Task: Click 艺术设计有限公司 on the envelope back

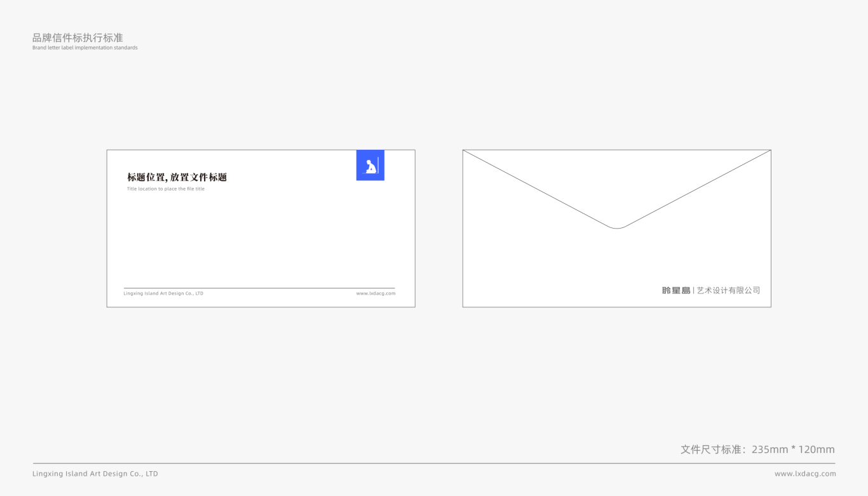Action: [x=728, y=290]
